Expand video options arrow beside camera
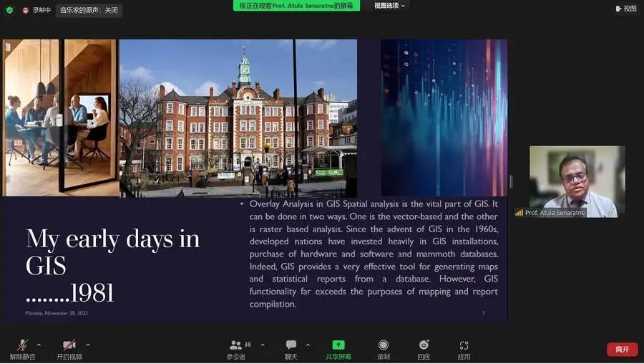644x364 pixels. click(88, 345)
